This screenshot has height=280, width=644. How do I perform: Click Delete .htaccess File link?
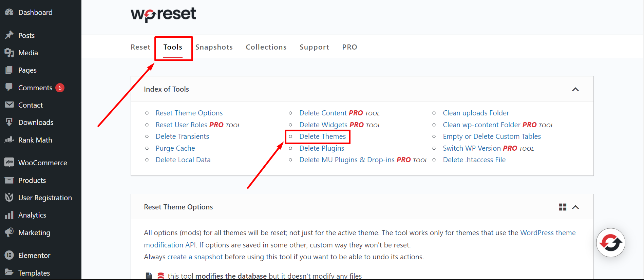pos(474,160)
